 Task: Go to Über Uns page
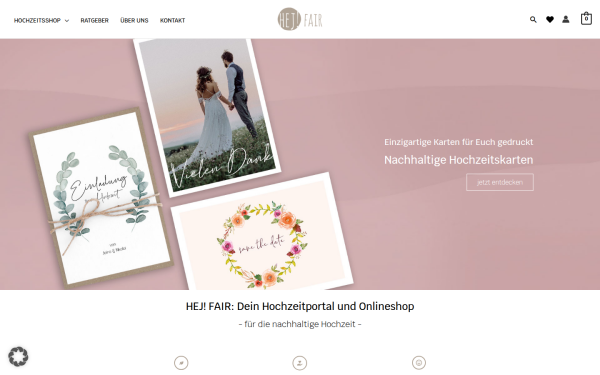(x=134, y=20)
